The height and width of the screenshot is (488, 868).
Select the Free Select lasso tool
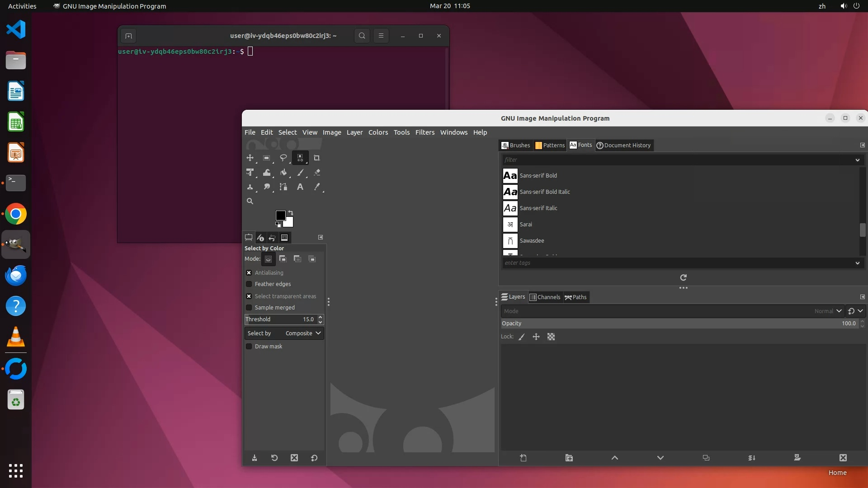tap(283, 158)
